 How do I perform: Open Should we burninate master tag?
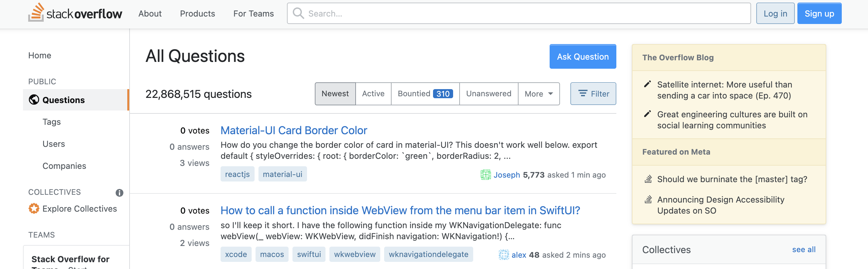(732, 179)
